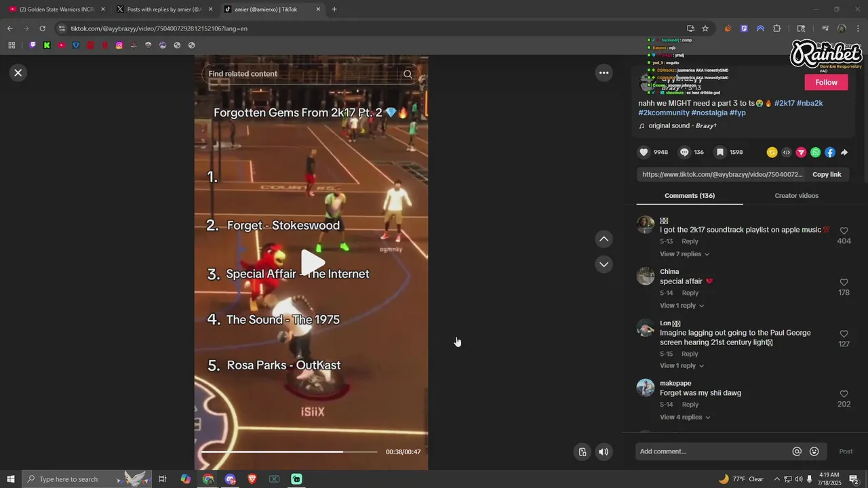Click taskbar 'Type here to search' box
The height and width of the screenshot is (488, 868).
coord(86,479)
